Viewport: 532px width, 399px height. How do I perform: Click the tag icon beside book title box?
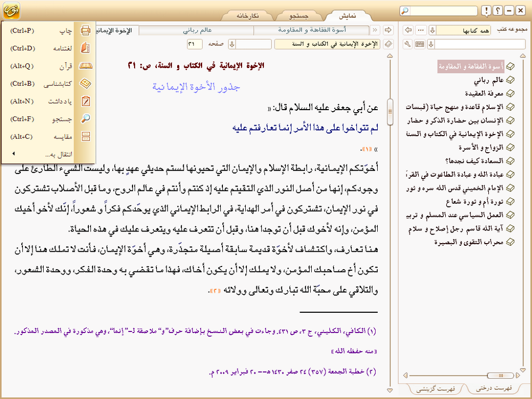(x=388, y=44)
